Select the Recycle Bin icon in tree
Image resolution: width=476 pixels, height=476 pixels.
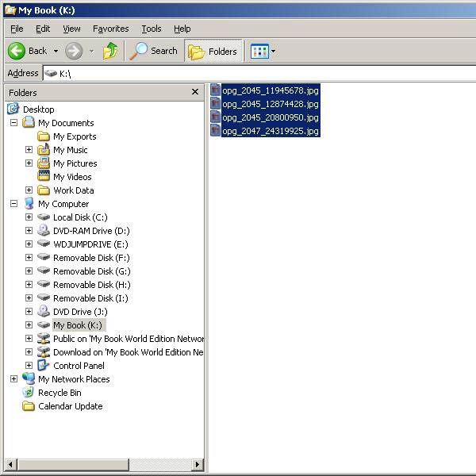(x=29, y=393)
